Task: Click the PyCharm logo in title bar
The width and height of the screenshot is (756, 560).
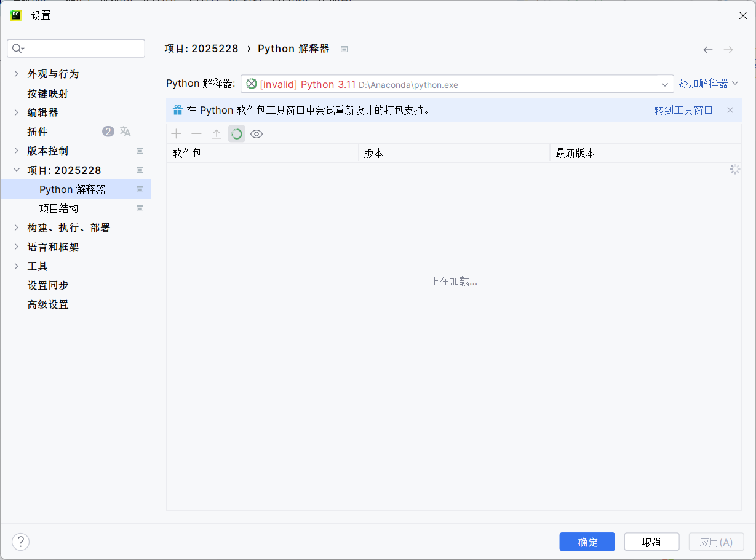Action: pos(16,15)
